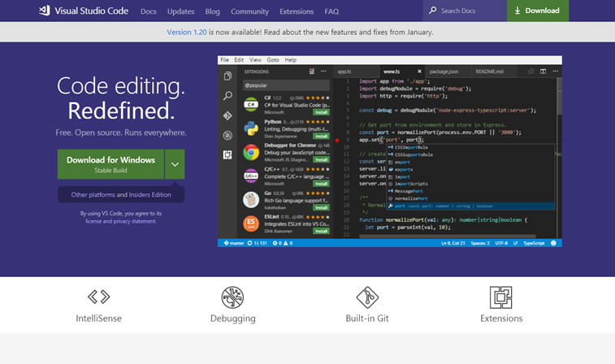Viewport: 615px width, 364px height.
Task: Select the Extensions icon in activity bar
Action: point(227,155)
